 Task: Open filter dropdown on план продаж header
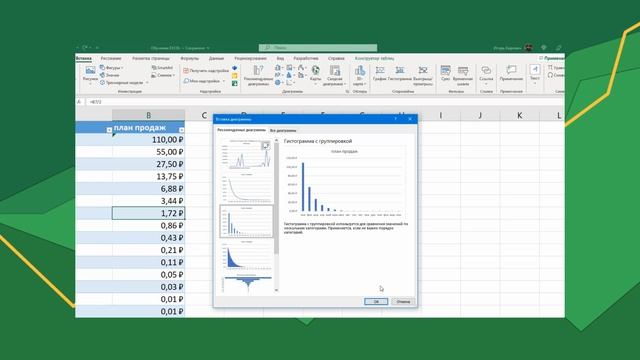[181, 130]
